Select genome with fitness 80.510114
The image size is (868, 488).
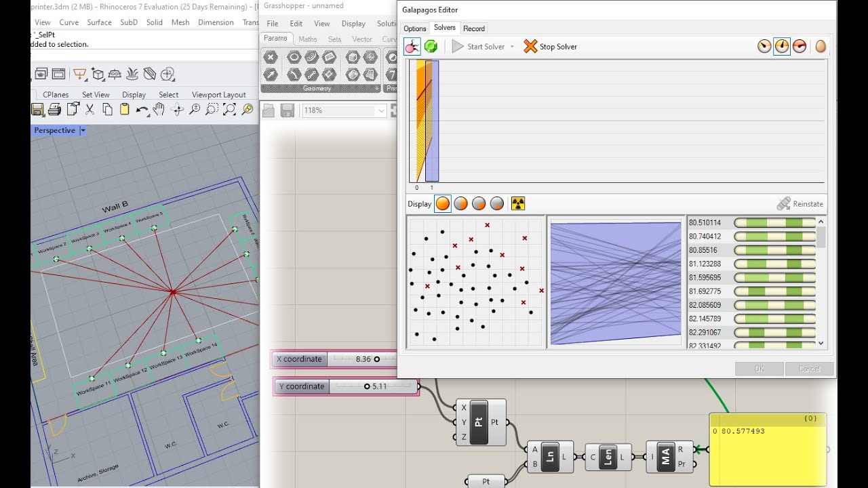coord(752,222)
